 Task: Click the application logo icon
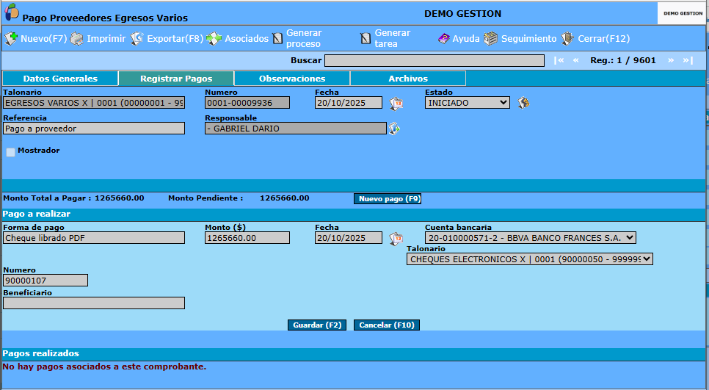click(11, 12)
